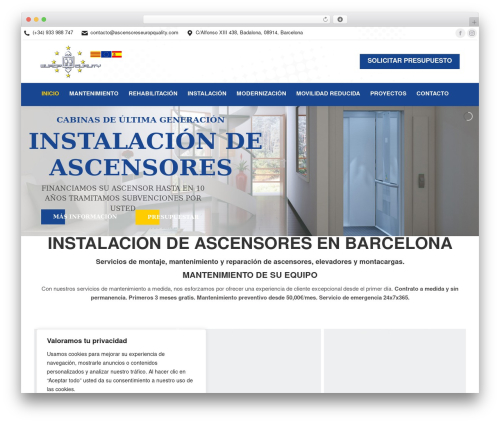This screenshot has width=500, height=423.
Task: Open the PROYECTOS menu item
Action: [388, 94]
